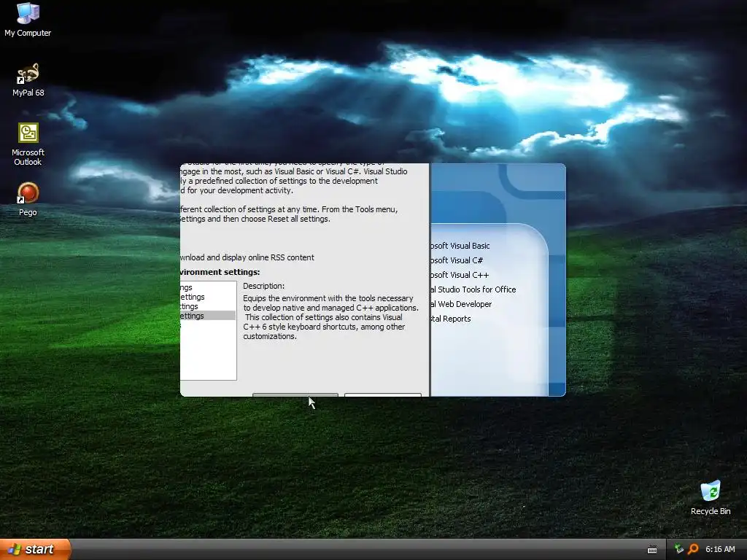Click the orange magnifier tray icon
This screenshot has width=747, height=560.
click(x=693, y=549)
